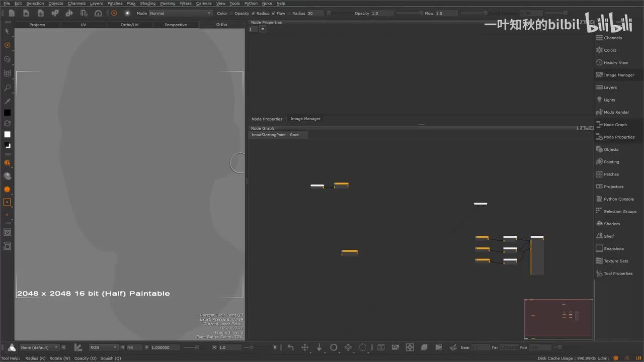Switch to the Ortho/UV view tab
The width and height of the screenshot is (644, 362).
pyautogui.click(x=129, y=25)
